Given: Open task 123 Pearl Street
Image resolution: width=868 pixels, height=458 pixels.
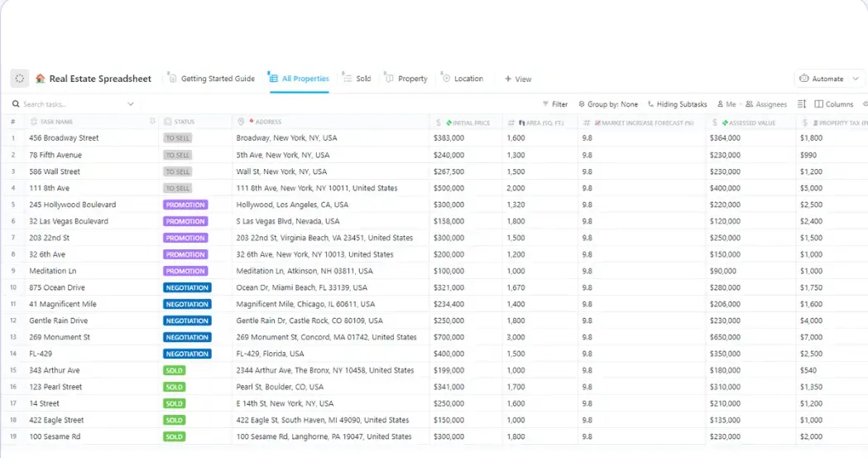Looking at the screenshot, I should tap(55, 387).
